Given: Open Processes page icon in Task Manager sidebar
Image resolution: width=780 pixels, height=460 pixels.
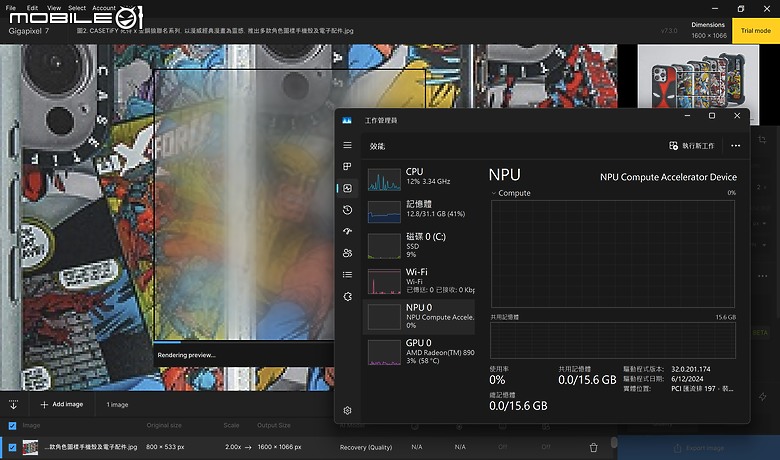Looking at the screenshot, I should [x=347, y=166].
